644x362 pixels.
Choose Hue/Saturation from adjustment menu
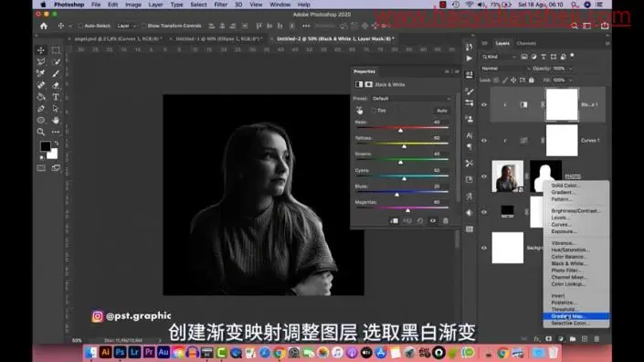pyautogui.click(x=575, y=250)
